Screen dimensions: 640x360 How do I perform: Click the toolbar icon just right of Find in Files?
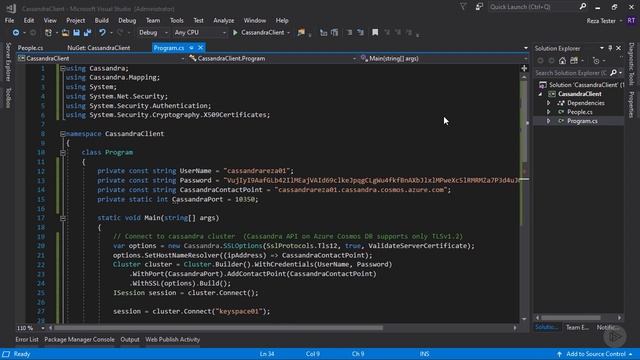[x=323, y=33]
